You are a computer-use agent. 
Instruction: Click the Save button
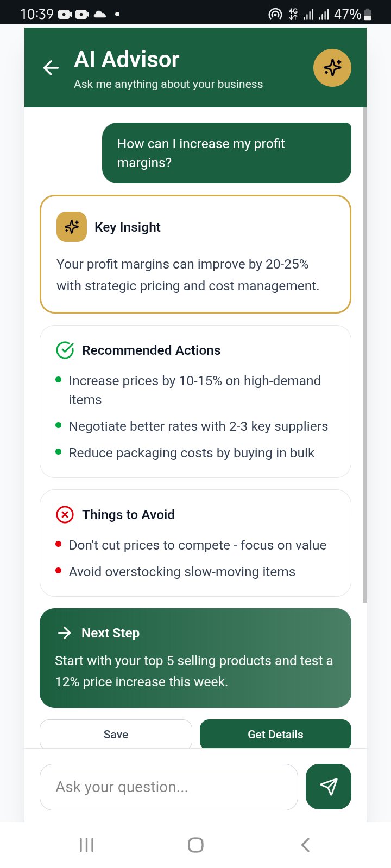(116, 734)
